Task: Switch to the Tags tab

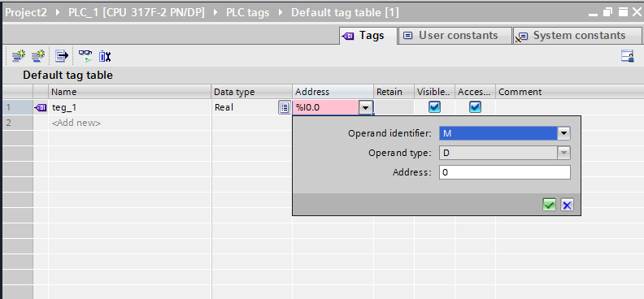Action: pos(368,36)
